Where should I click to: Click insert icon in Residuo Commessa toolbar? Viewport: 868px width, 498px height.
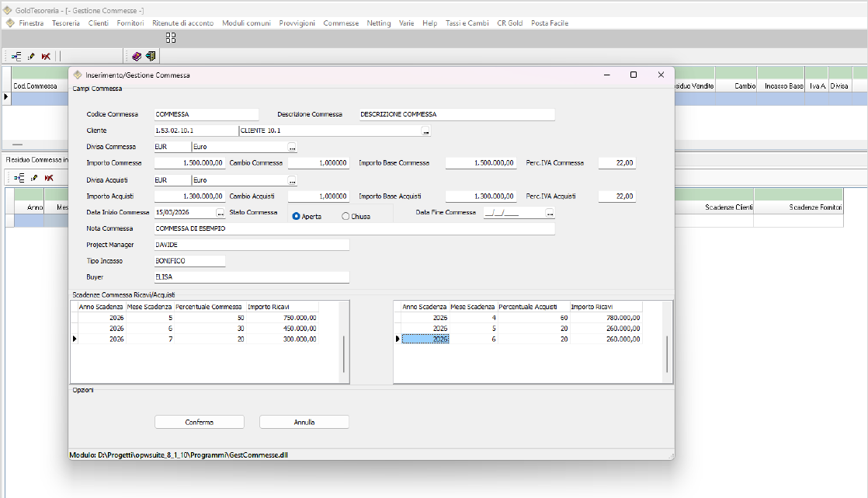[x=19, y=178]
